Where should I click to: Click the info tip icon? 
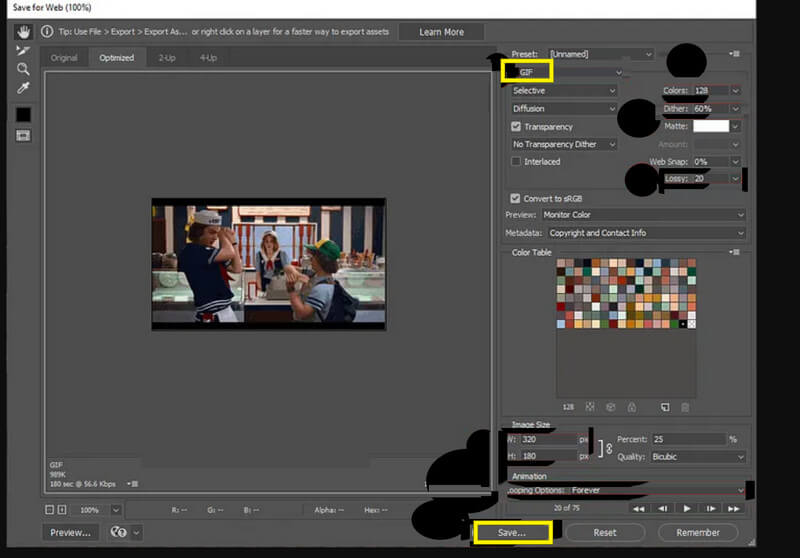pos(47,32)
